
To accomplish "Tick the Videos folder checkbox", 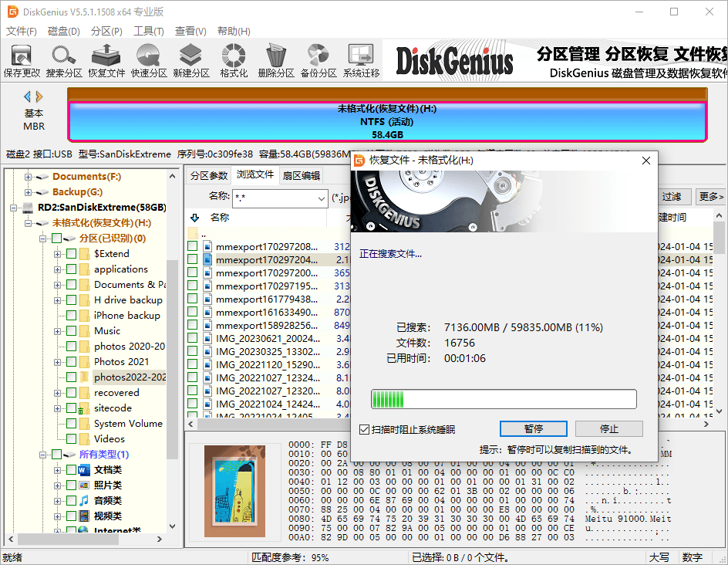I will pos(72,439).
